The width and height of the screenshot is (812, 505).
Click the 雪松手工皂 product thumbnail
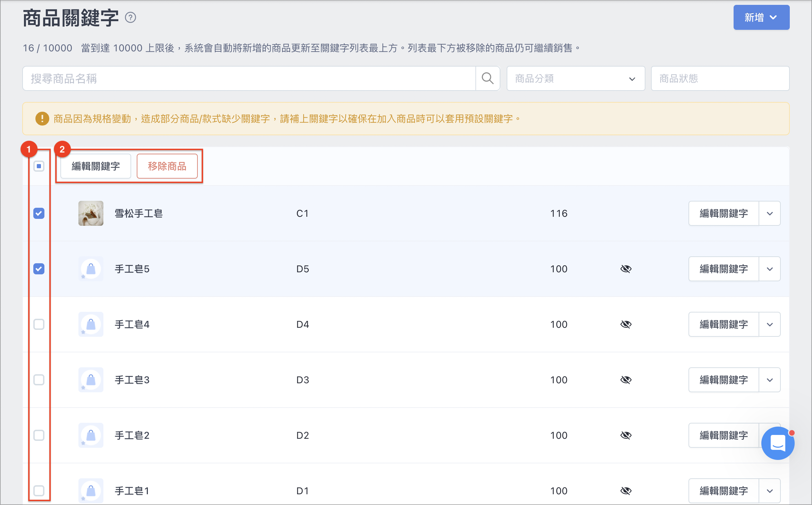coord(91,213)
